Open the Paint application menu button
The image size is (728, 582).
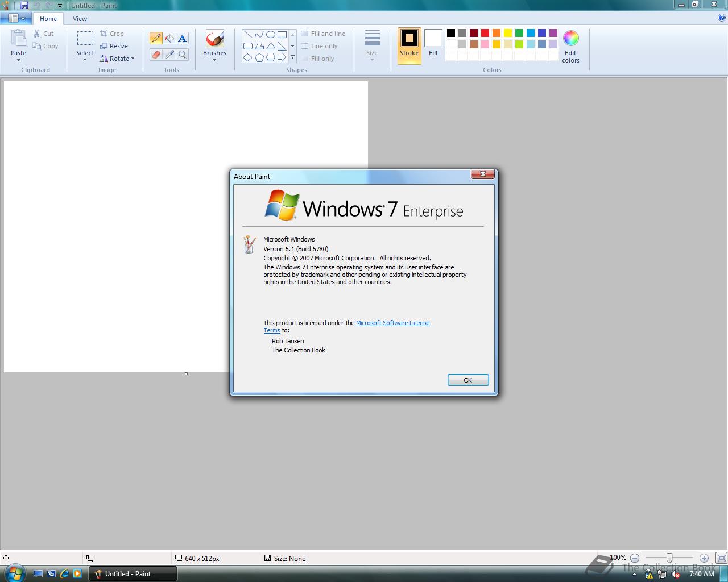[x=16, y=18]
